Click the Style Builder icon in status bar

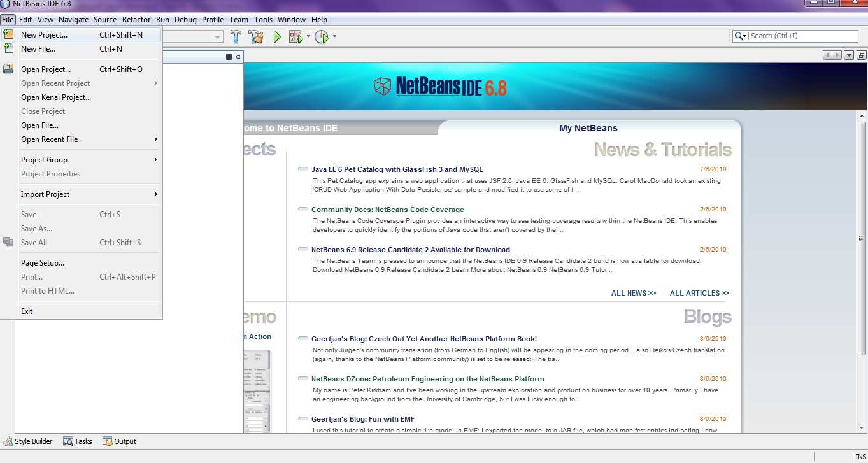click(8, 441)
